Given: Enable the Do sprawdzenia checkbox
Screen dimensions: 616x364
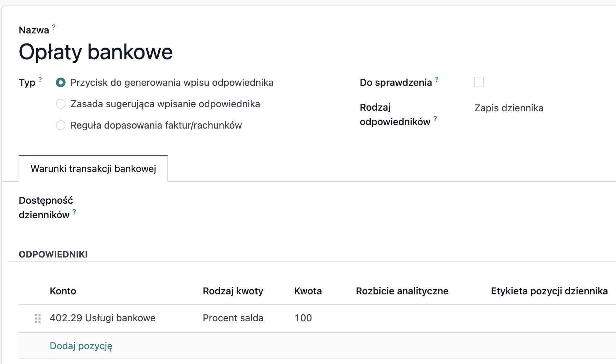Looking at the screenshot, I should 479,83.
